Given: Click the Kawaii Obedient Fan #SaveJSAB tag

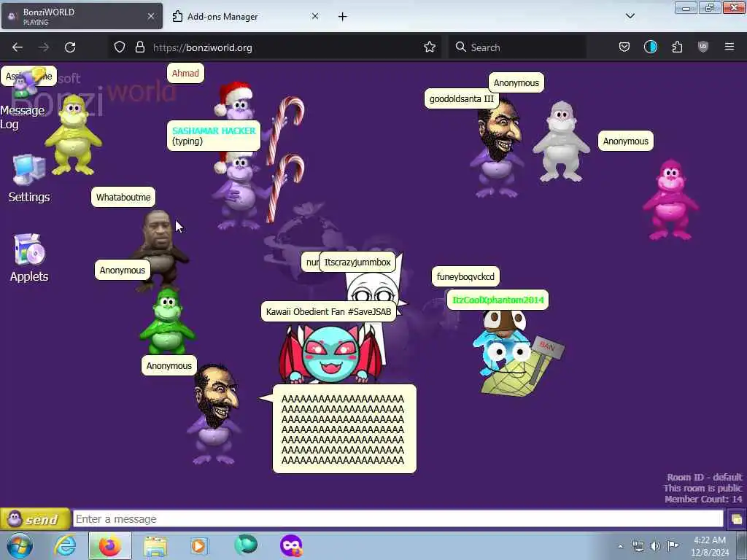Looking at the screenshot, I should point(328,312).
